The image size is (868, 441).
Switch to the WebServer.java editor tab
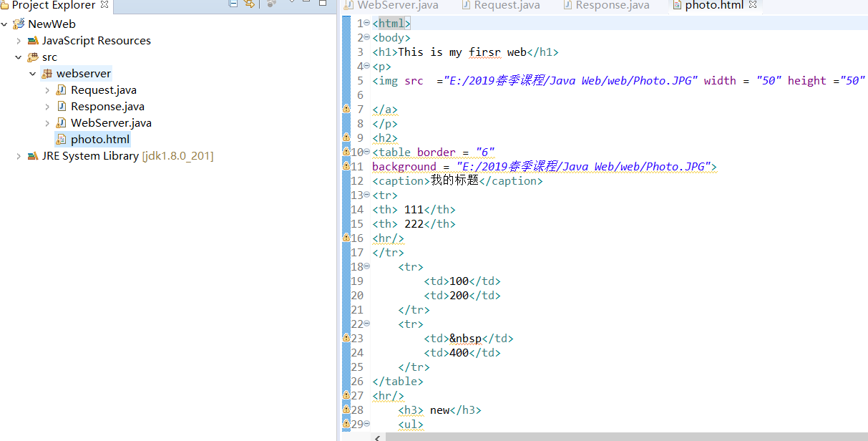click(391, 5)
